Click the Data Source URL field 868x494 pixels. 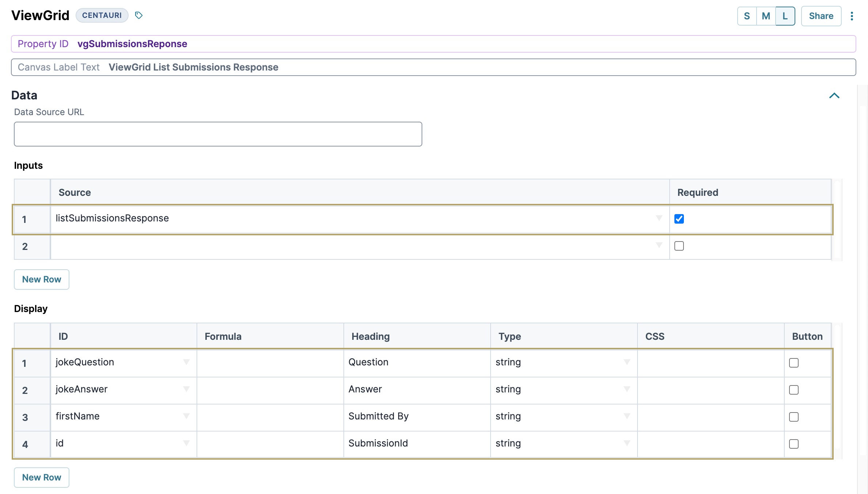tap(218, 134)
